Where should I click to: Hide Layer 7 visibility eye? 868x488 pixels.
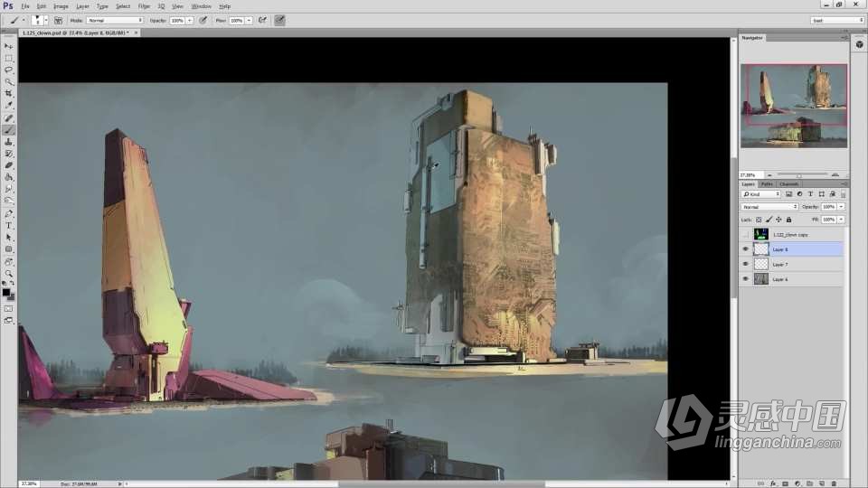[x=745, y=265]
